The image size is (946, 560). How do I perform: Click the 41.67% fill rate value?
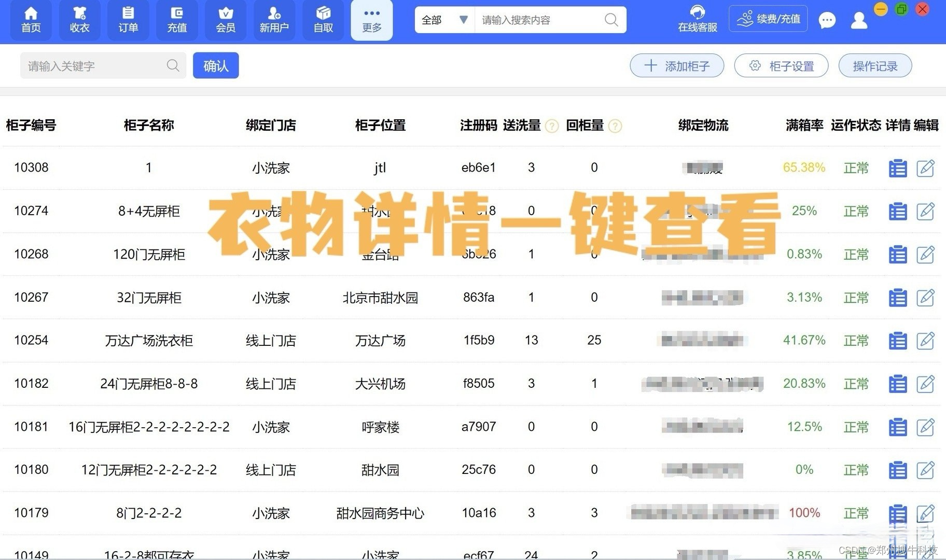(804, 340)
